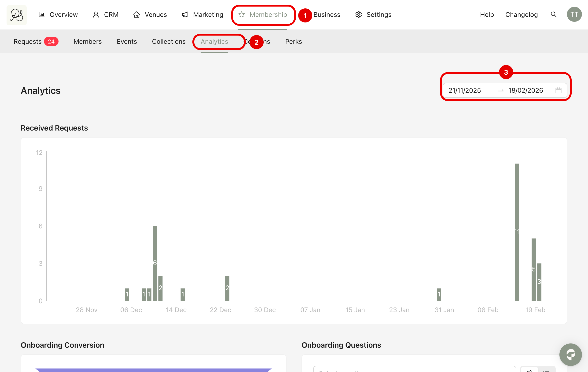Edit the start date 21/11/2025 field
Image resolution: width=588 pixels, height=372 pixels.
coord(464,90)
